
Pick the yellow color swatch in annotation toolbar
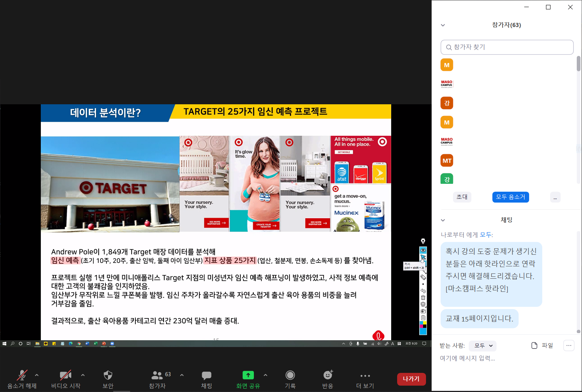click(424, 323)
